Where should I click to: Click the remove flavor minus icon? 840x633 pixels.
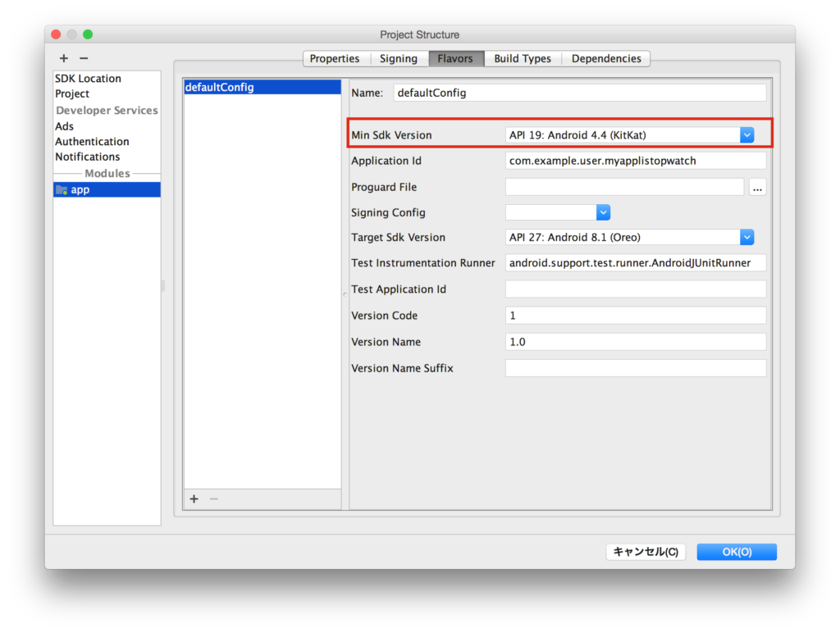tap(214, 499)
